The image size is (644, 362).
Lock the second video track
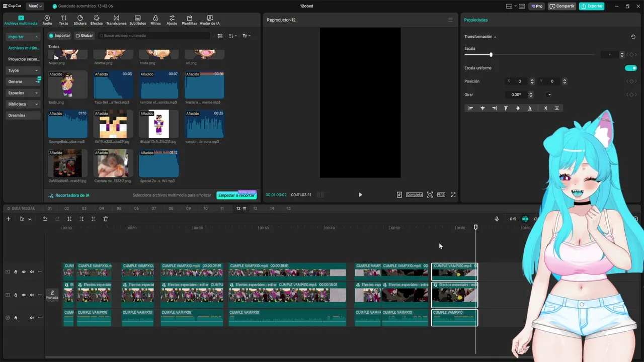click(16, 295)
